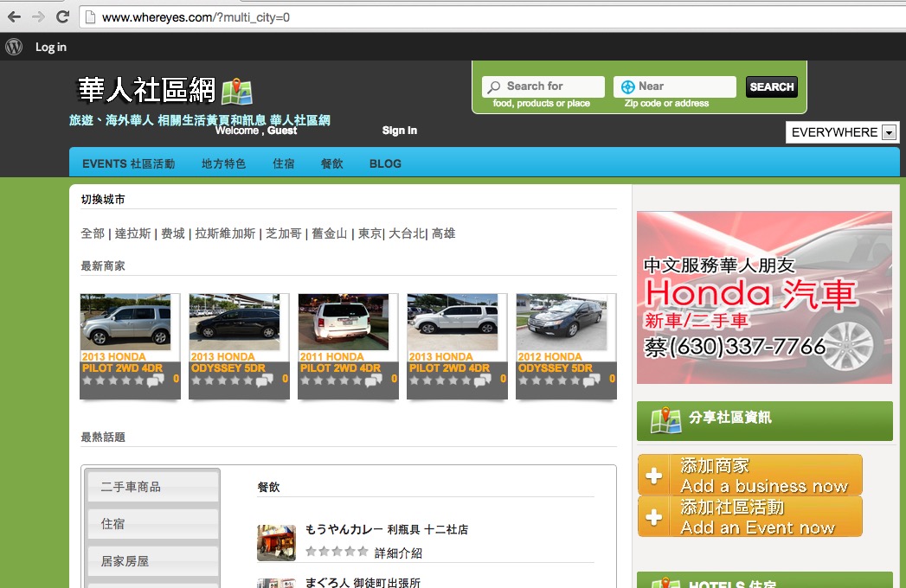Click the WordPress logo icon

(x=14, y=47)
